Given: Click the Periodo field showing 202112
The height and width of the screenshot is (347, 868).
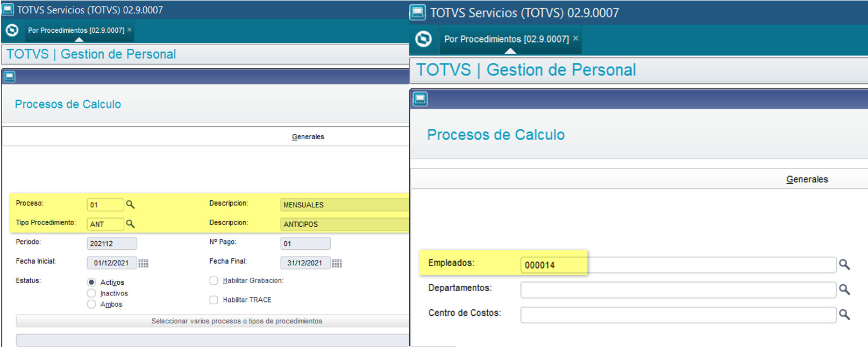Looking at the screenshot, I should 112,243.
